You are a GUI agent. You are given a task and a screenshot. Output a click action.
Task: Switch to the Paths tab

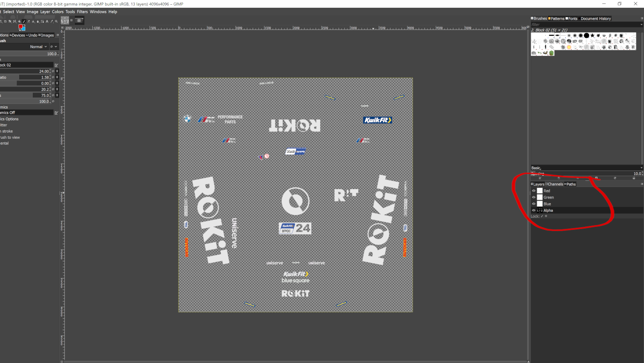pyautogui.click(x=570, y=184)
